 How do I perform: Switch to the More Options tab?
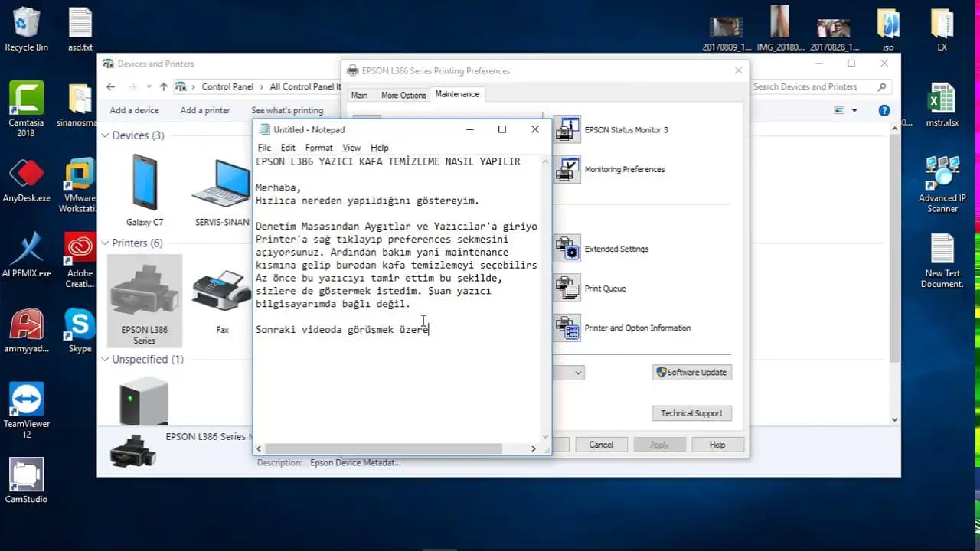(x=403, y=95)
